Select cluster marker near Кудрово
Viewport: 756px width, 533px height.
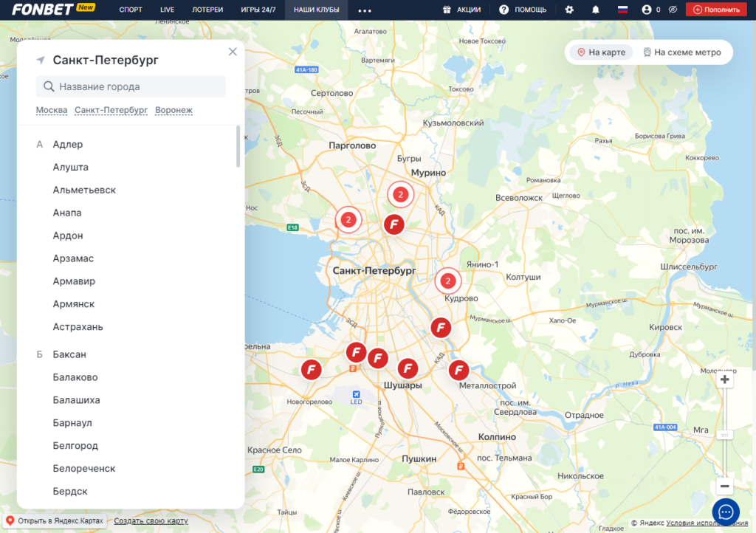448,281
